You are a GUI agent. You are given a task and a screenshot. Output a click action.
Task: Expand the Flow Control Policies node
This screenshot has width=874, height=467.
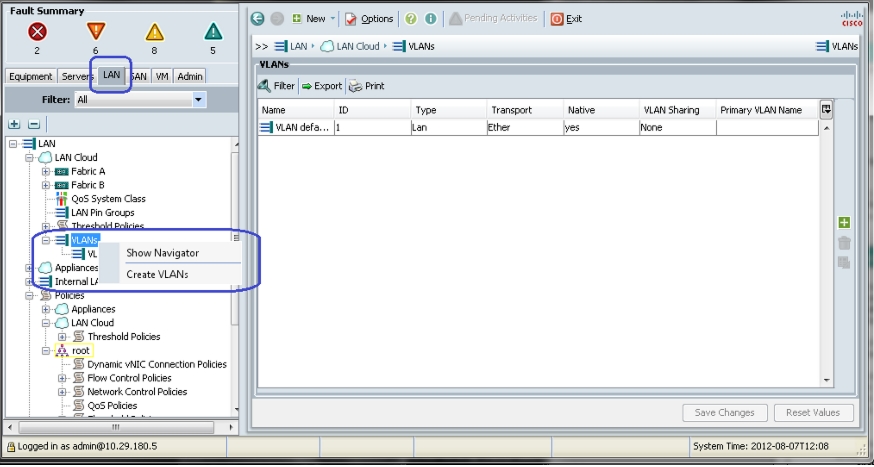pos(62,378)
